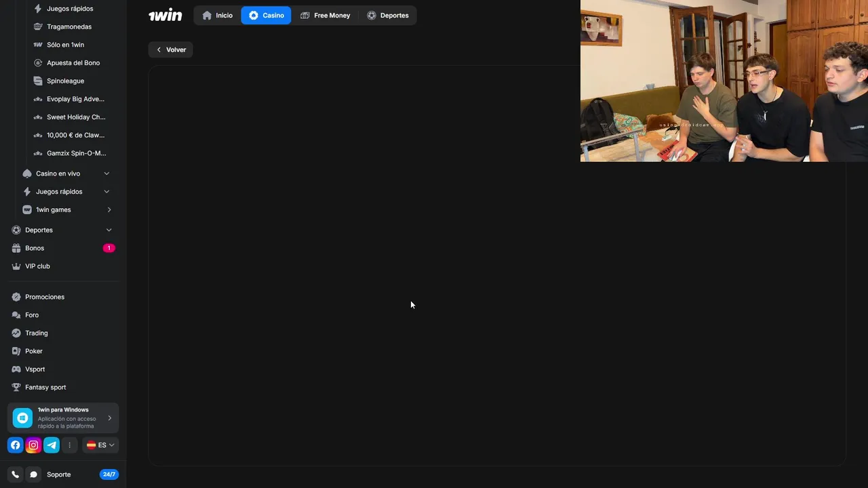Click the Deportes ball icon in sidebar

(x=16, y=230)
